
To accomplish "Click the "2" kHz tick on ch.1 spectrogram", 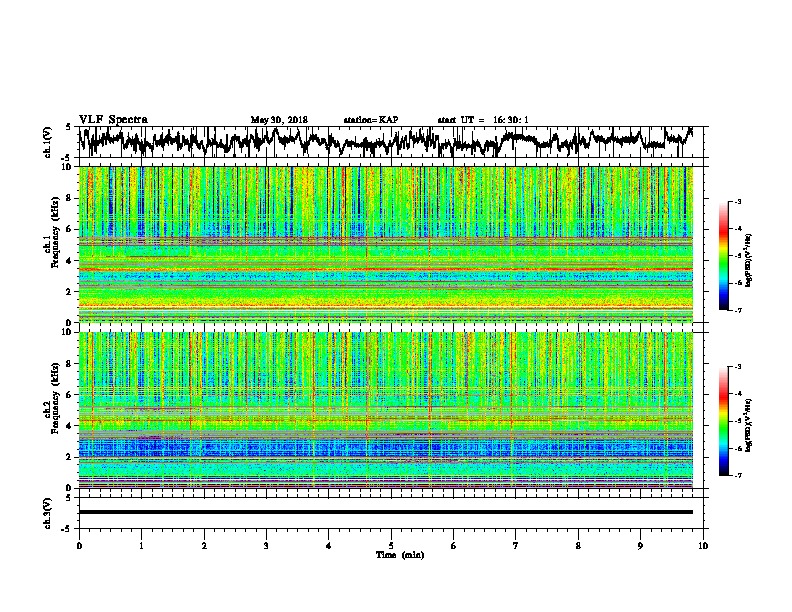I will coord(70,292).
